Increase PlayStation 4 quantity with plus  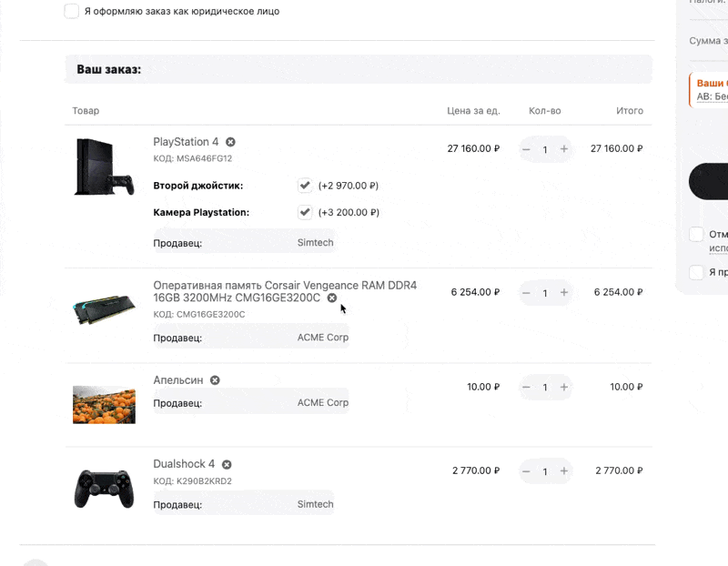click(x=563, y=149)
